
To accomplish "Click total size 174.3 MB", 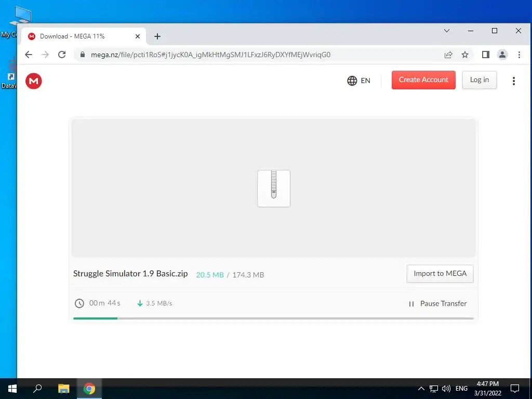I will tap(248, 275).
